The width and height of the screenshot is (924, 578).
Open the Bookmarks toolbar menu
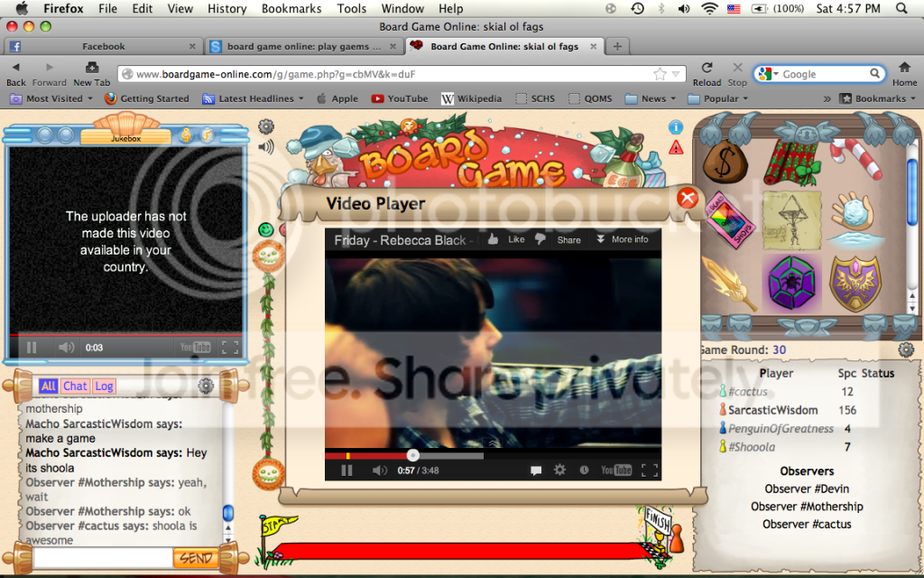pyautogui.click(x=877, y=98)
